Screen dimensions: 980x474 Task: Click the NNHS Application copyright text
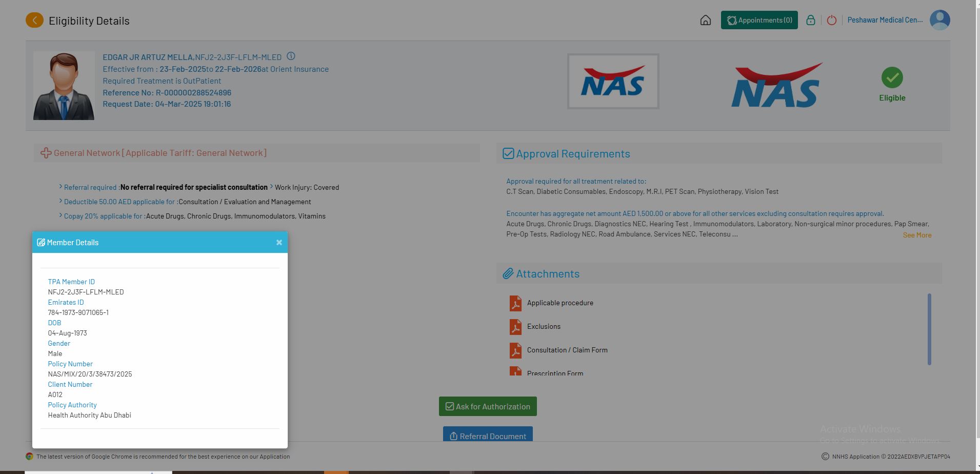click(891, 456)
